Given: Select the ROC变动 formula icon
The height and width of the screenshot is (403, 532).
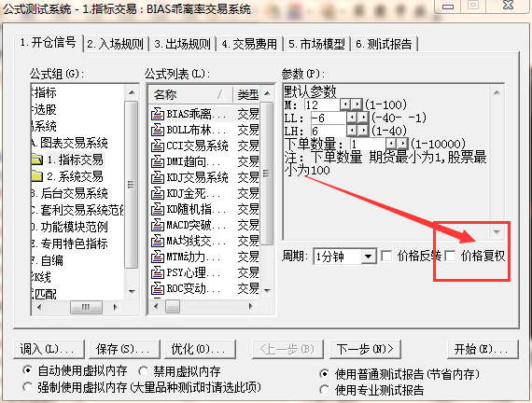Looking at the screenshot, I should (158, 288).
